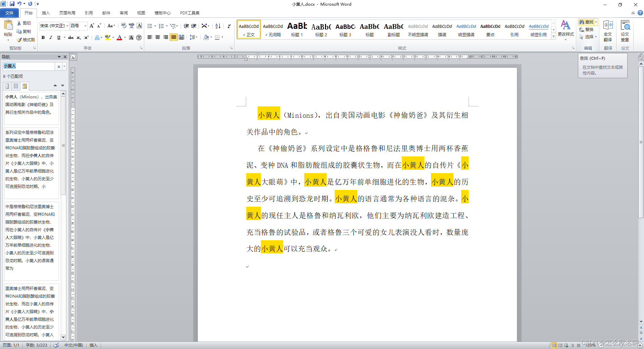Switch to the Review (审阅) tab

coord(123,13)
